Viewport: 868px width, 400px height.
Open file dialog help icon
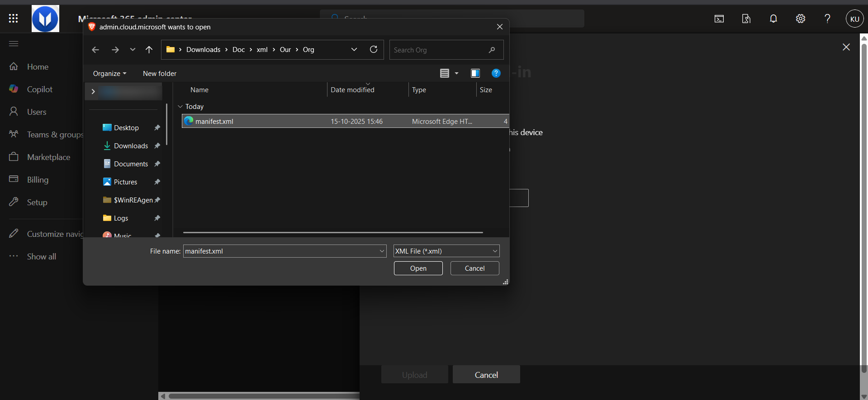(496, 73)
